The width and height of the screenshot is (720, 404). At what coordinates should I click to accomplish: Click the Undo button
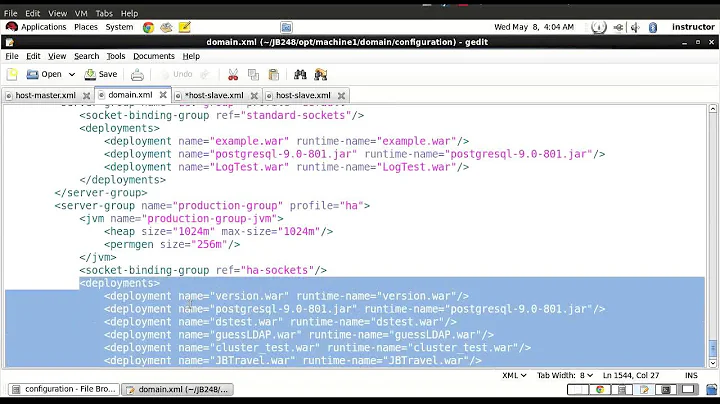click(x=177, y=74)
